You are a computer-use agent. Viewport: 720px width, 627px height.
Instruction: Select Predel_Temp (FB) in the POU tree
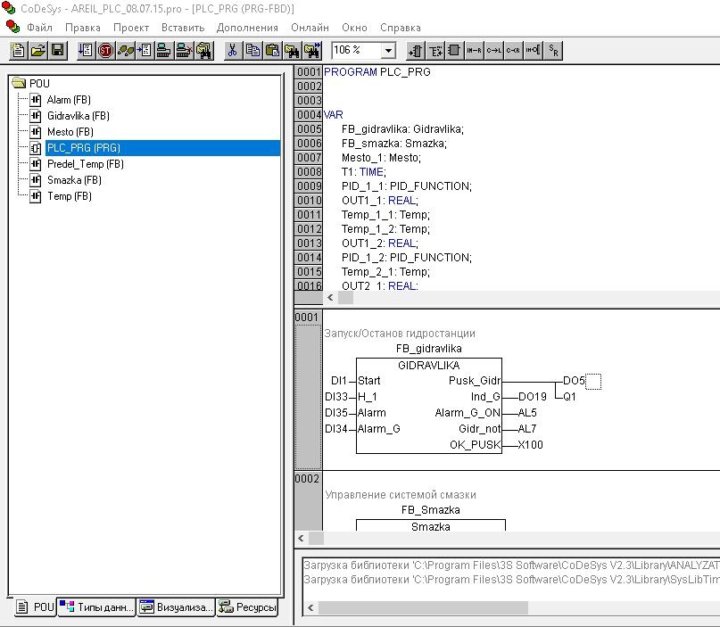[x=84, y=164]
